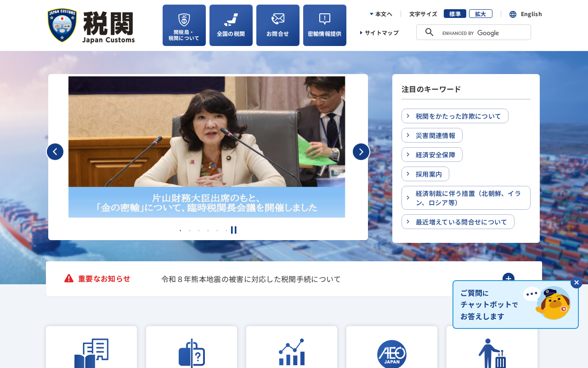Click the search magnifier icon
This screenshot has width=588, height=368.
(429, 32)
